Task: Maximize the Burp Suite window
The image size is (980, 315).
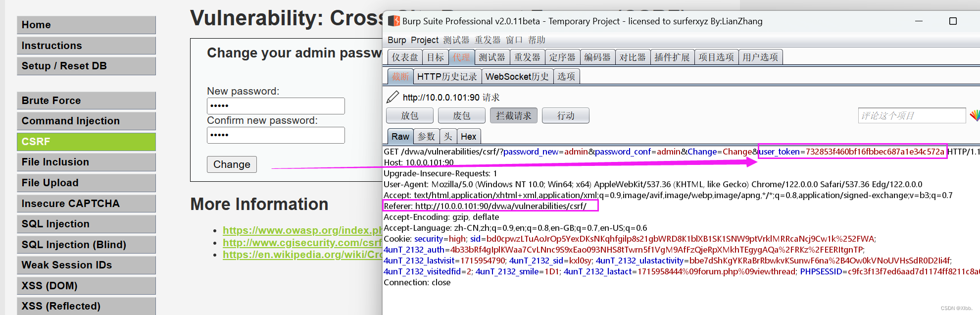Action: pos(953,21)
